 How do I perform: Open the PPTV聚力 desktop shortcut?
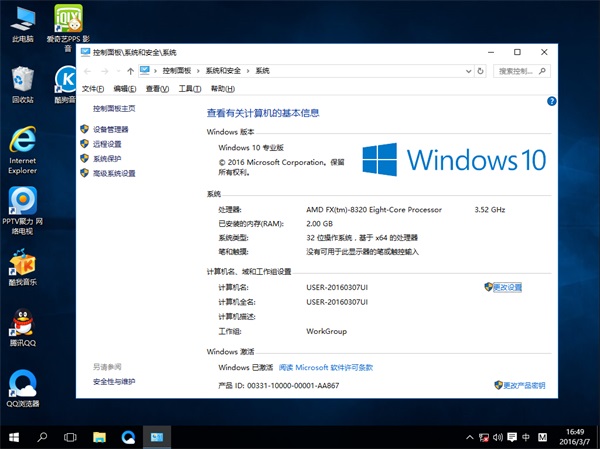(22, 207)
